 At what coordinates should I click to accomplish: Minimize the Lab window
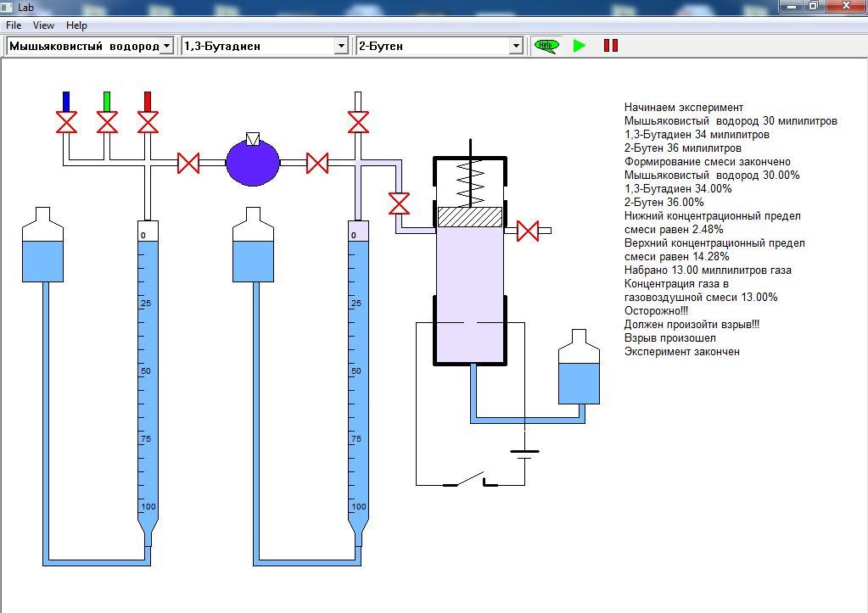click(791, 6)
